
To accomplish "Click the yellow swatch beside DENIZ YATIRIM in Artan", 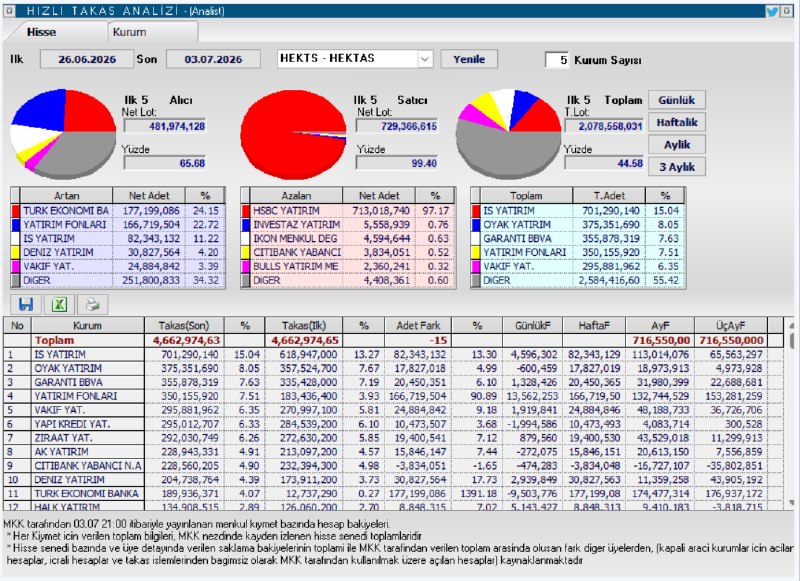I will pos(15,252).
